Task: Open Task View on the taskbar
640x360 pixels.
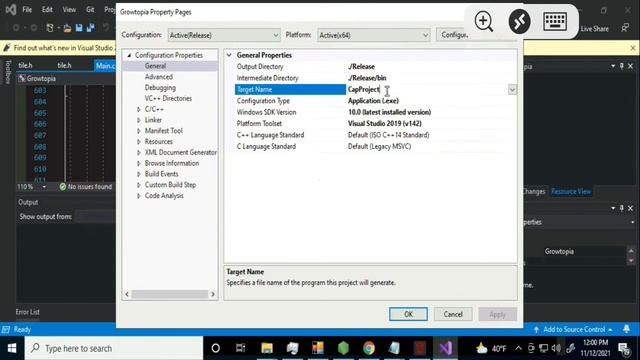Action: pyautogui.click(x=241, y=348)
